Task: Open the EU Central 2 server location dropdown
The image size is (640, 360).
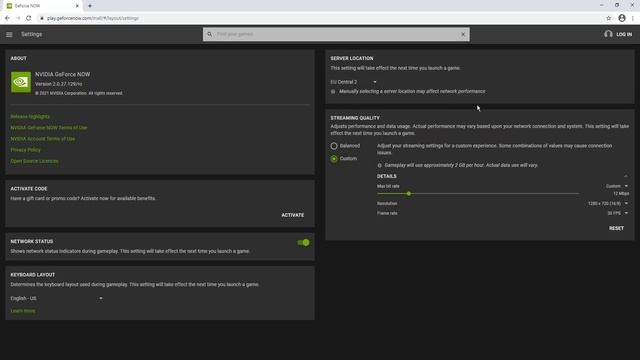Action: tap(353, 82)
